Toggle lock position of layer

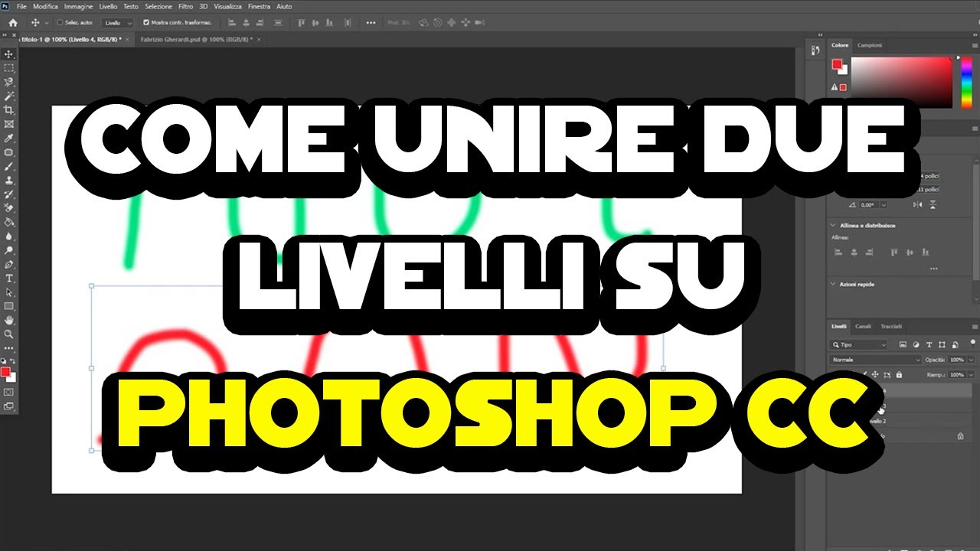coord(875,375)
